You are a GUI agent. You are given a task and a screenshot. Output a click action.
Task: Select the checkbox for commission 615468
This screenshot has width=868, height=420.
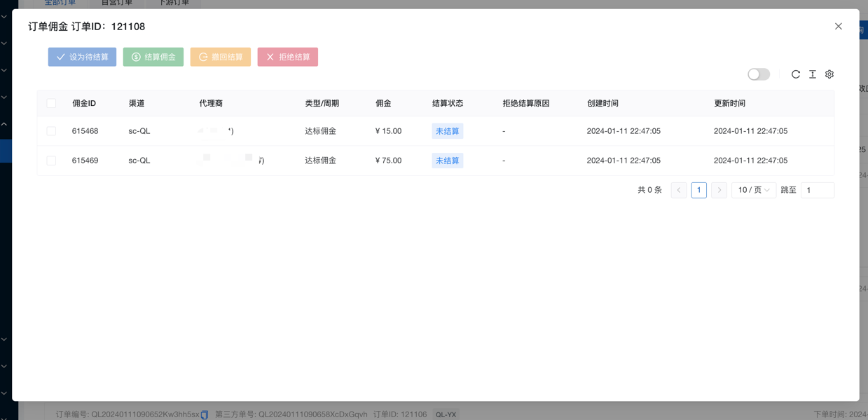[x=51, y=131]
